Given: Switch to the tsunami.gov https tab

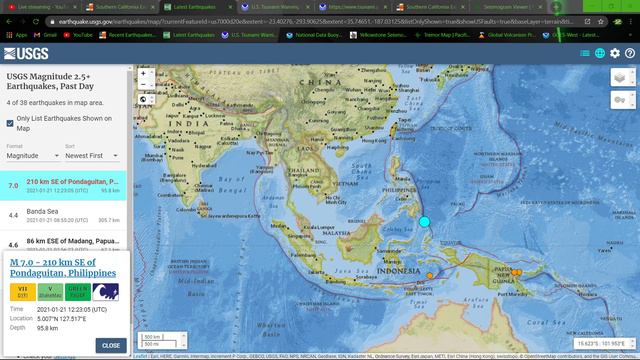Looking at the screenshot, I should [353, 7].
